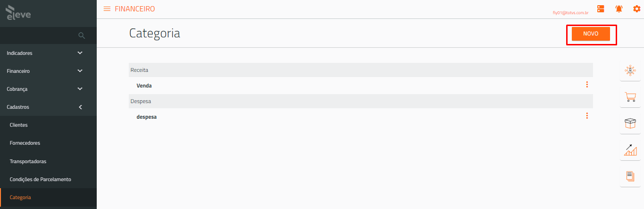Open the box inventory module icon
This screenshot has width=644, height=209.
click(630, 123)
